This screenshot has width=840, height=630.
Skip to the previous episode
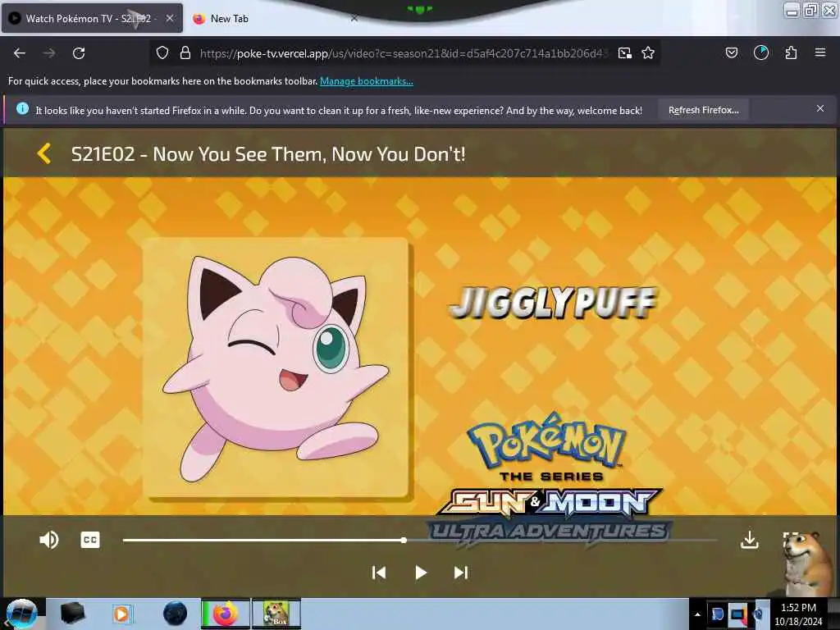tap(379, 573)
